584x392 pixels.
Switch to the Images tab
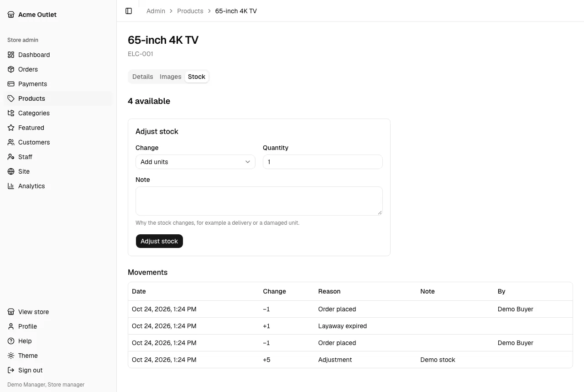[x=171, y=77]
